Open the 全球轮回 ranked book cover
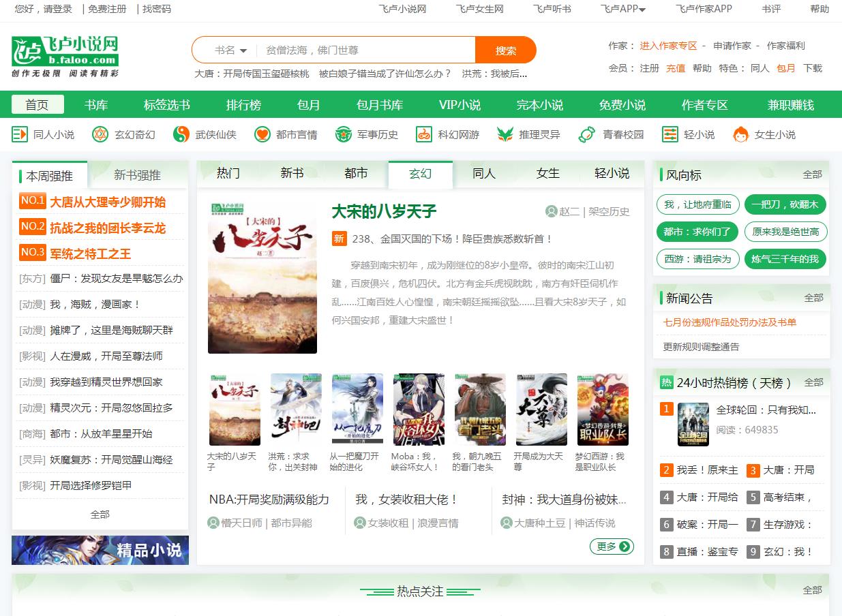Screen dimensions: 842x616 pos(693,425)
